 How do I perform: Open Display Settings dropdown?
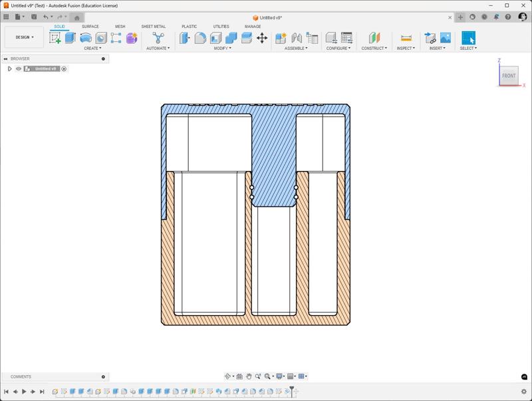pos(280,376)
